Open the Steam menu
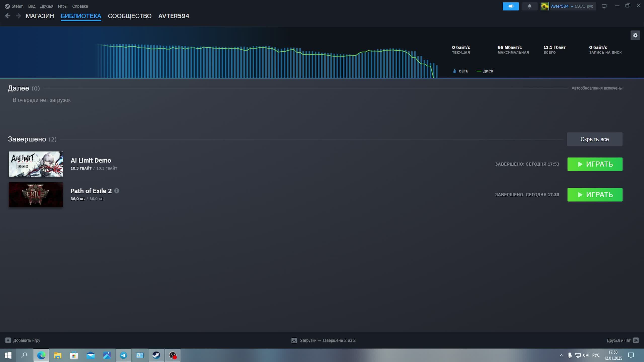The height and width of the screenshot is (362, 644). (x=17, y=6)
